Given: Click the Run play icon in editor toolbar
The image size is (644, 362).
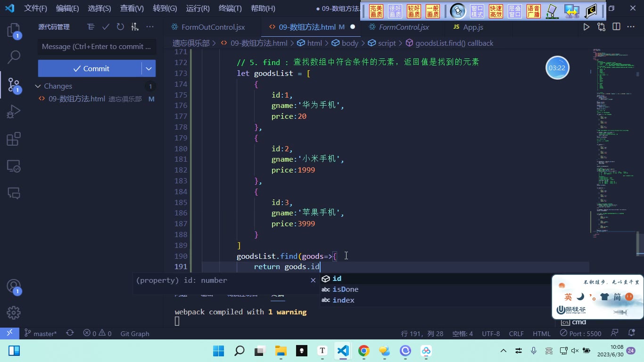Looking at the screenshot, I should [x=586, y=27].
